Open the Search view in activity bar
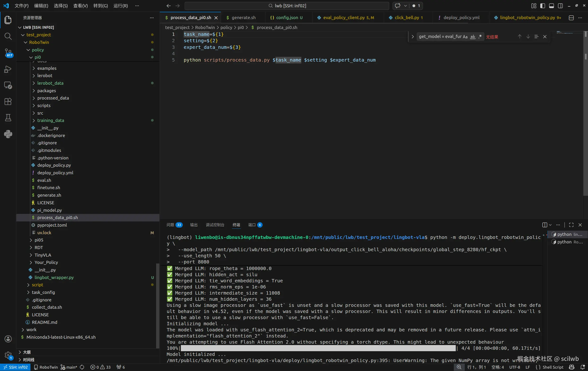This screenshot has width=588, height=371. [8, 36]
